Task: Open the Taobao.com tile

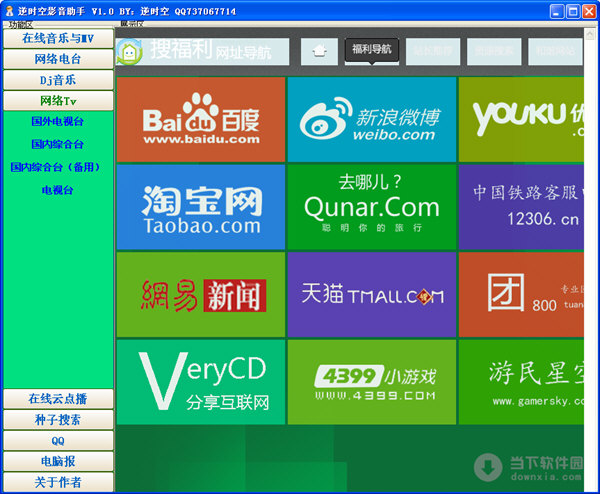Action: click(x=201, y=207)
